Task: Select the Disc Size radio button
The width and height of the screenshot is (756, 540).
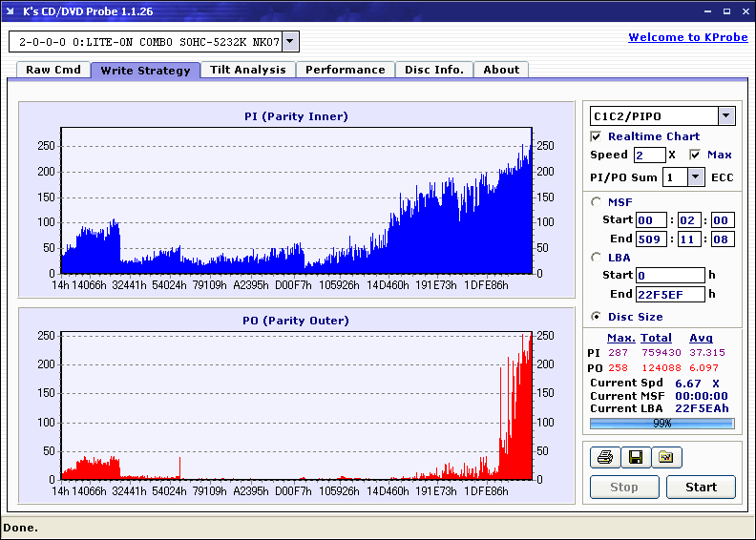Action: (x=597, y=317)
